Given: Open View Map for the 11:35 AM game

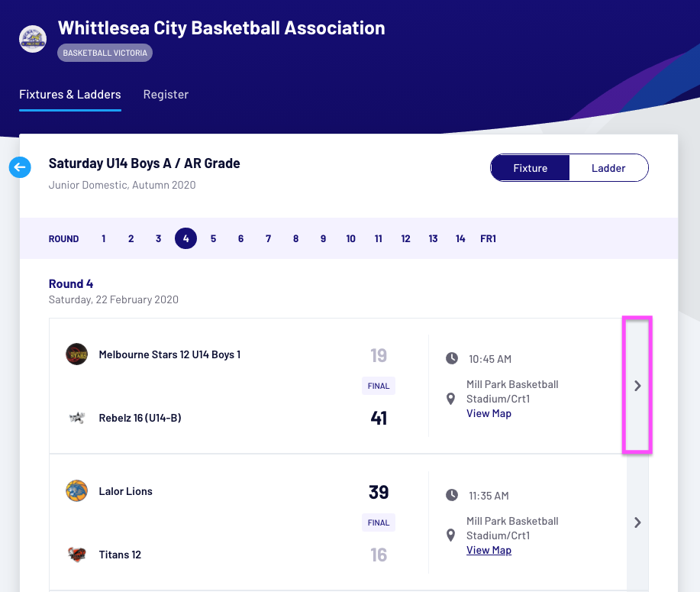Looking at the screenshot, I should coord(489,550).
